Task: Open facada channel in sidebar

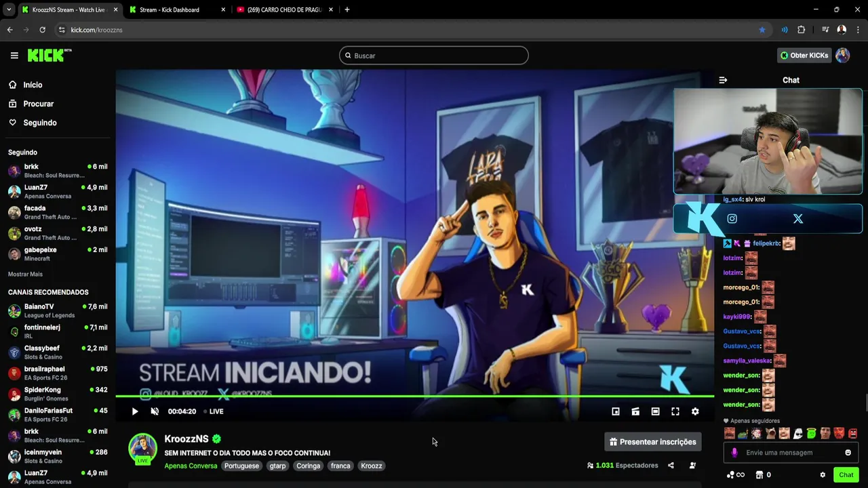Action: [x=58, y=212]
